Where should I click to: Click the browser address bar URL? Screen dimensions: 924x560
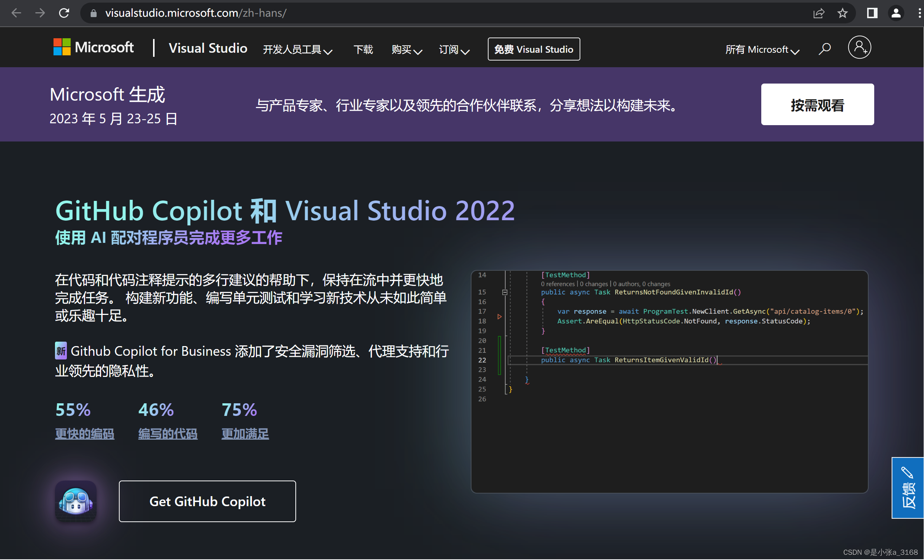[x=195, y=13]
